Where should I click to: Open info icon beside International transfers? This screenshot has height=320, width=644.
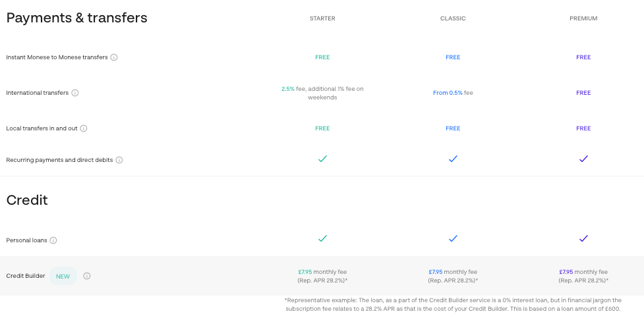(x=74, y=93)
